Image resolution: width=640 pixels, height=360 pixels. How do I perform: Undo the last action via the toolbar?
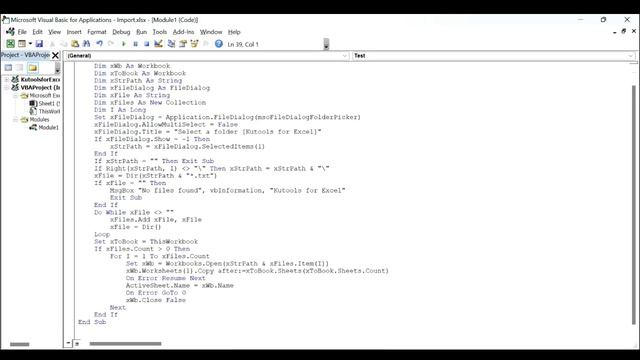click(99, 44)
